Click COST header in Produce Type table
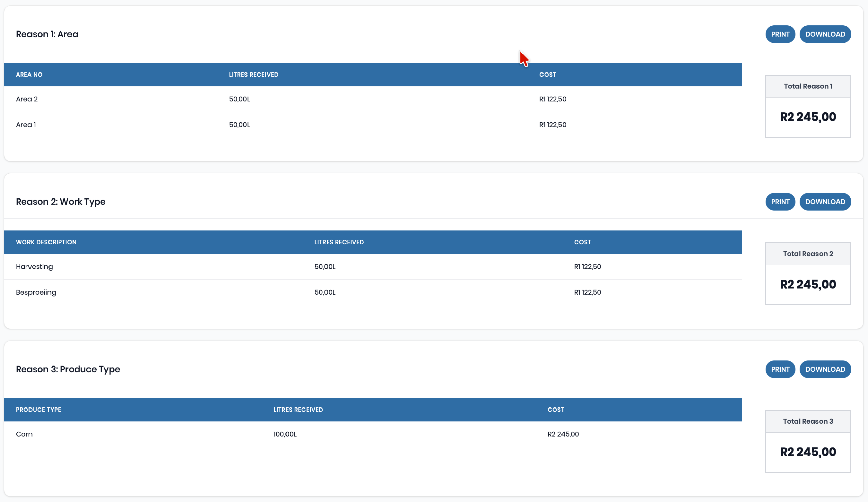This screenshot has height=502, width=868. (x=556, y=410)
